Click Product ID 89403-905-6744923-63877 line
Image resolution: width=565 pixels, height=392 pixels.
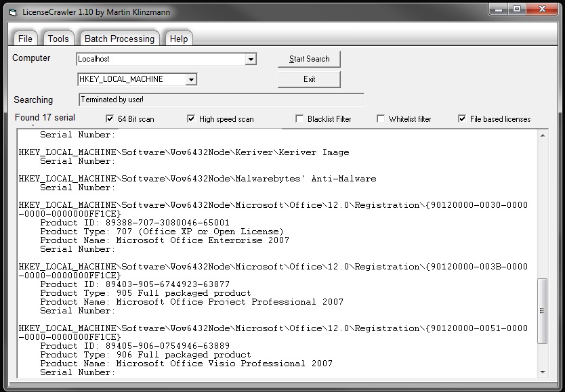tap(135, 284)
